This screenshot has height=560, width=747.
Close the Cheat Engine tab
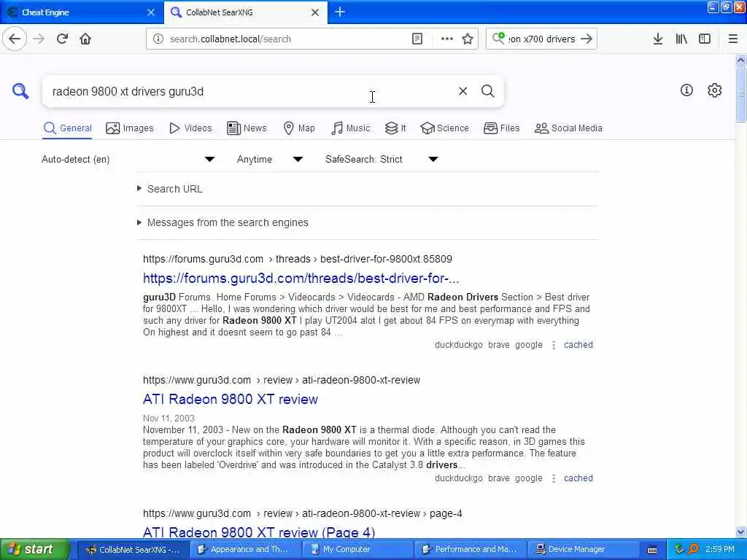150,12
